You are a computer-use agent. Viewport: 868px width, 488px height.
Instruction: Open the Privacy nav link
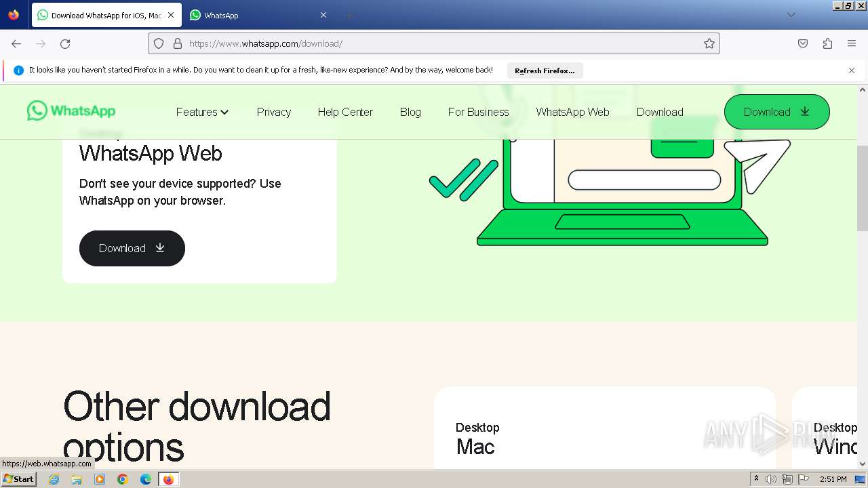coord(274,112)
